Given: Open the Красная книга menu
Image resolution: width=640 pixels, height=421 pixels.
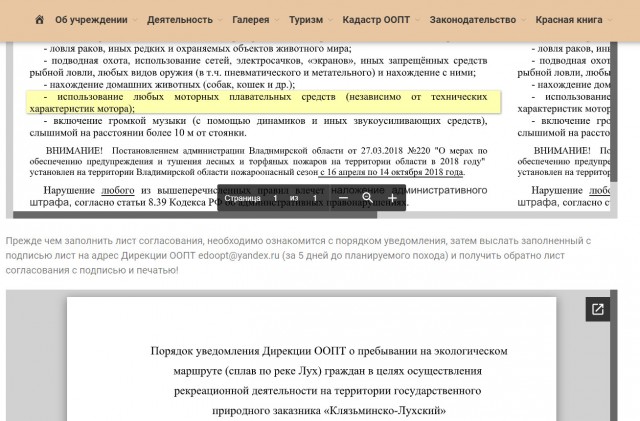Looking at the screenshot, I should 569,20.
